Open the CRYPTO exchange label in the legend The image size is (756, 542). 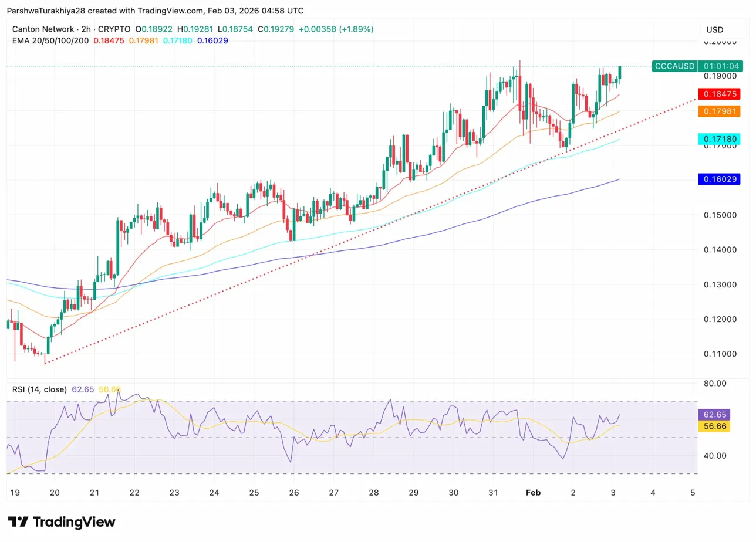(114, 29)
